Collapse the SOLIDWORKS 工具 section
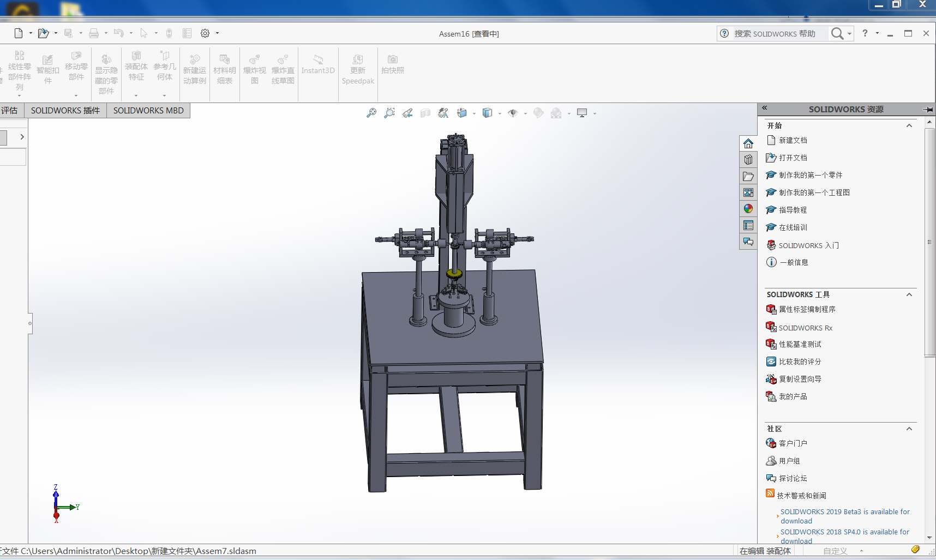Viewport: 936px width, 560px height. pos(909,294)
